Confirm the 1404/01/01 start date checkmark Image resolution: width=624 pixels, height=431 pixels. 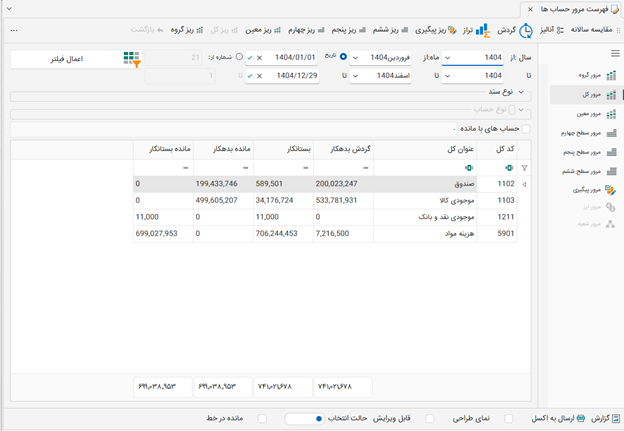250,58
